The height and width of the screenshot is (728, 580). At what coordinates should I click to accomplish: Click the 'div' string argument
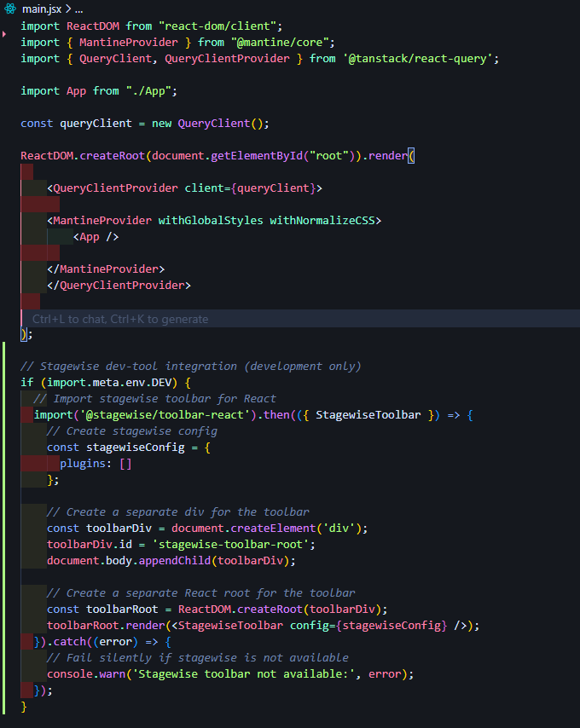click(x=339, y=529)
